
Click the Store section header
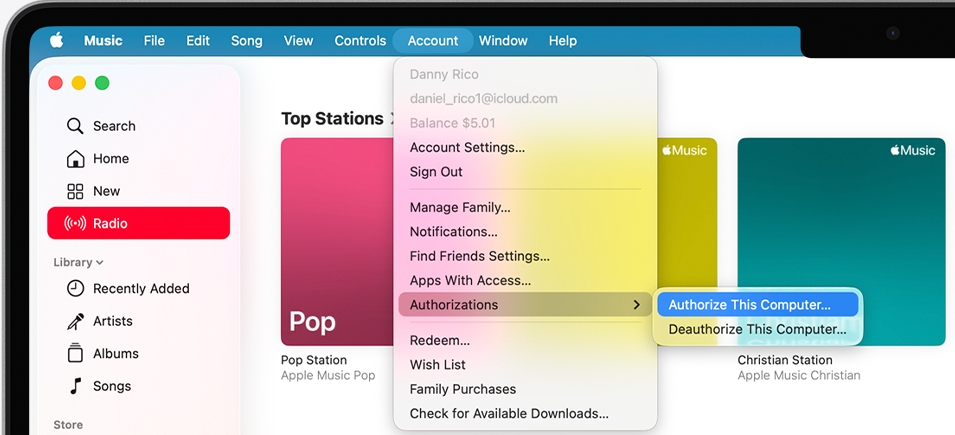[68, 425]
